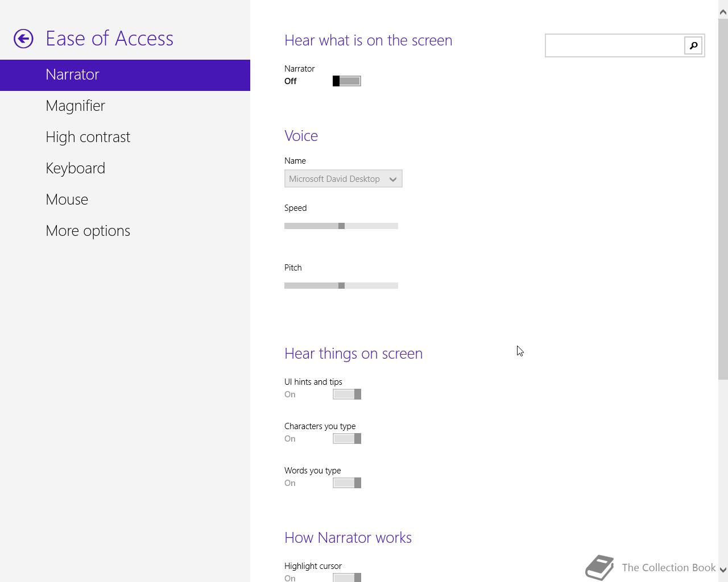Open the Magnifier settings section
The image size is (728, 582).
75,106
